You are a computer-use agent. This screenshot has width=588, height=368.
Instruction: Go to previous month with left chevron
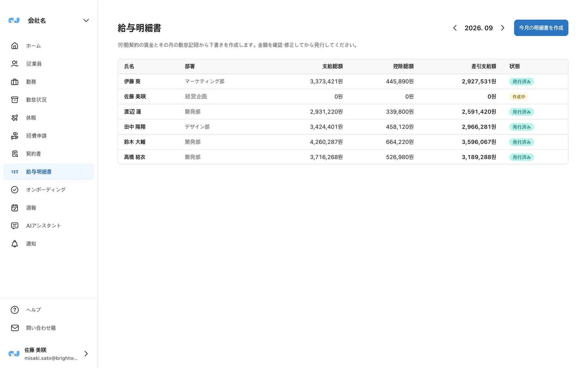[x=455, y=28]
